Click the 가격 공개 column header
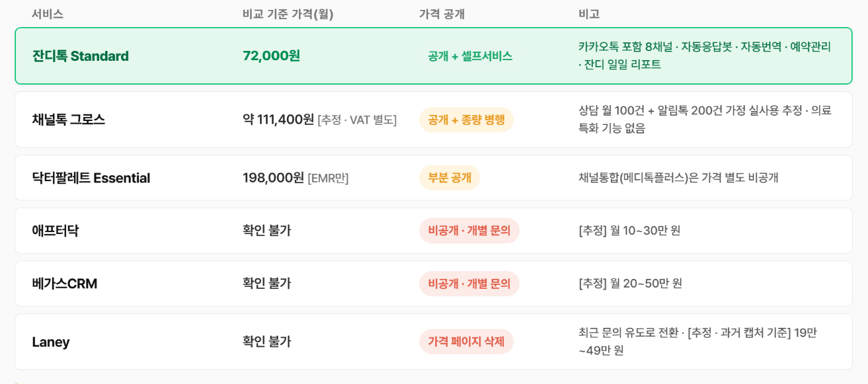This screenshot has width=868, height=384. (x=442, y=14)
